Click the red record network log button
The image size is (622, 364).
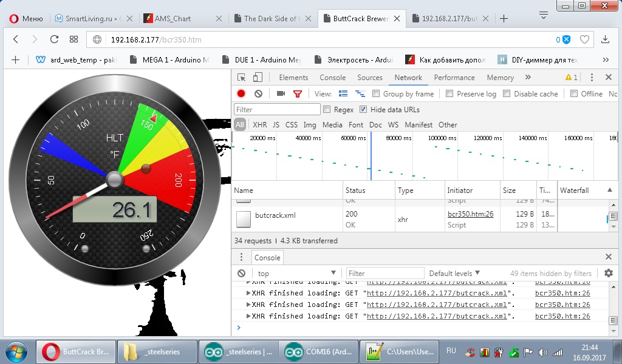point(241,94)
